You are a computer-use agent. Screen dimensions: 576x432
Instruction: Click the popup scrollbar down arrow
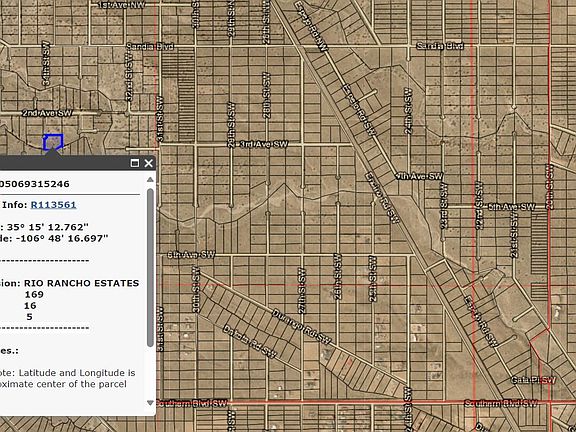click(x=150, y=403)
